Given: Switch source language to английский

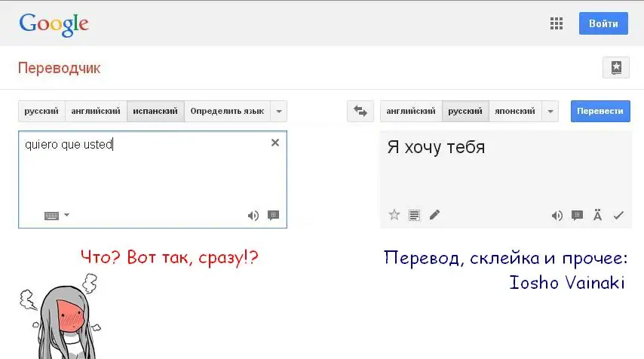Looking at the screenshot, I should [96, 112].
